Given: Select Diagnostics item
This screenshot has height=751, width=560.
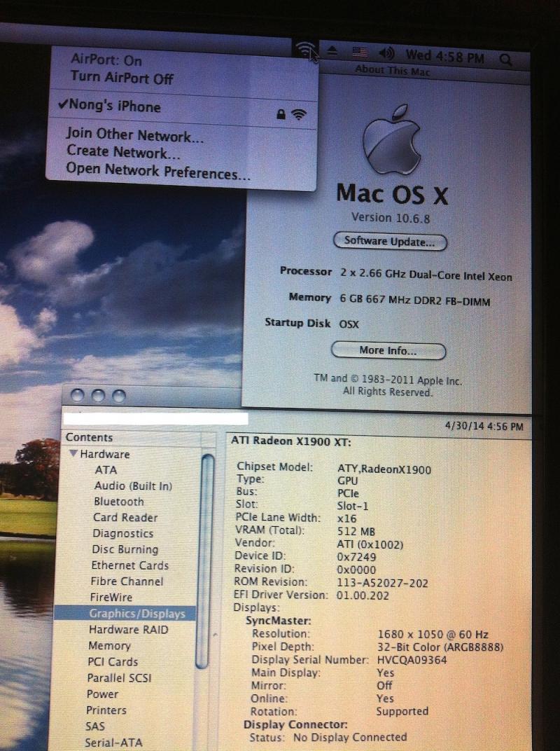Looking at the screenshot, I should tap(123, 533).
